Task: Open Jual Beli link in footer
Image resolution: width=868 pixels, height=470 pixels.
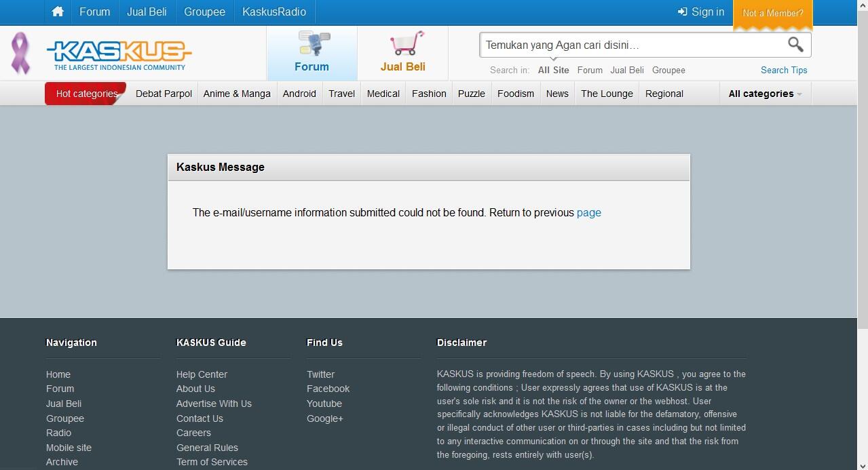Action: 64,404
